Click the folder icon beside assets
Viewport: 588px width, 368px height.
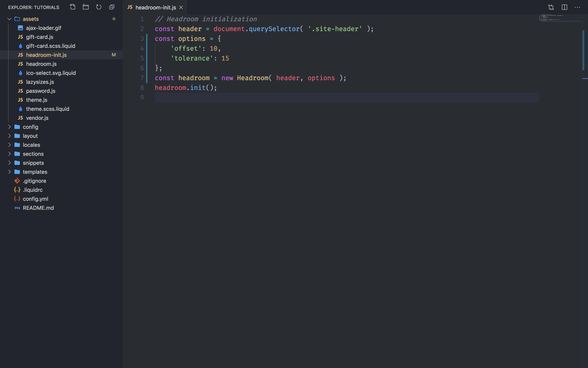click(17, 19)
